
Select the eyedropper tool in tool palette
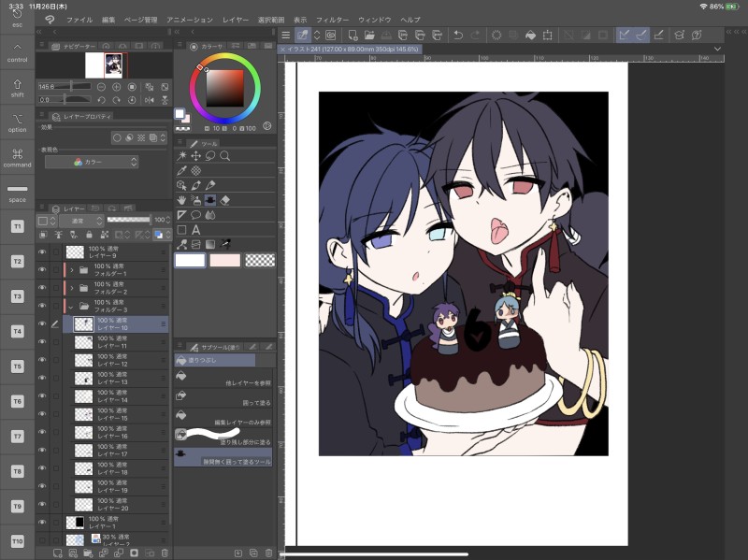coord(181,170)
